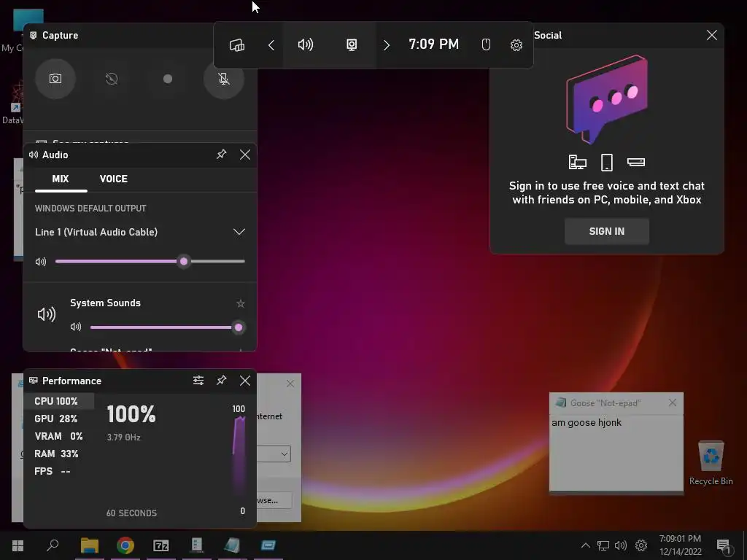Image resolution: width=747 pixels, height=560 pixels.
Task: Open Google Chrome from taskbar
Action: pos(125,545)
